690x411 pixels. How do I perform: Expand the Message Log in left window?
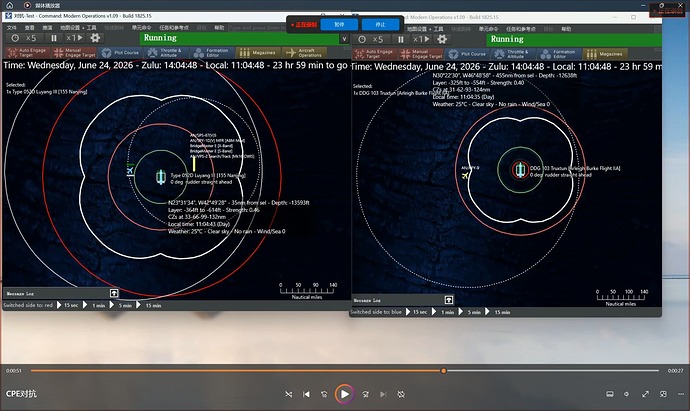(114, 293)
